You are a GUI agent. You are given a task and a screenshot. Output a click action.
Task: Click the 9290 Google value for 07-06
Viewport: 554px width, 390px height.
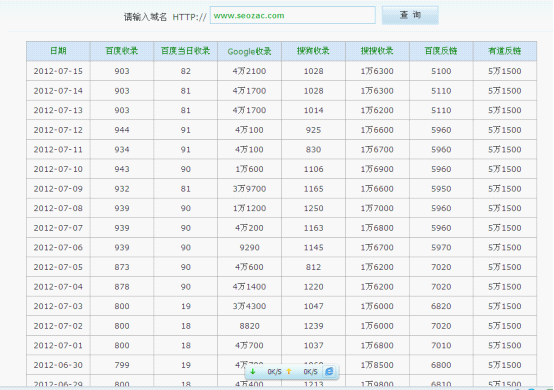click(249, 247)
